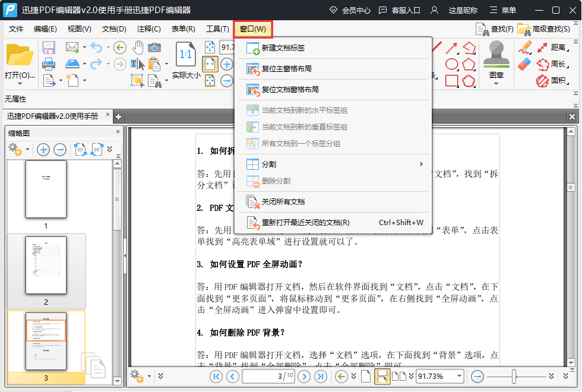Select the hand pan tool
The image size is (582, 392).
tap(138, 48)
